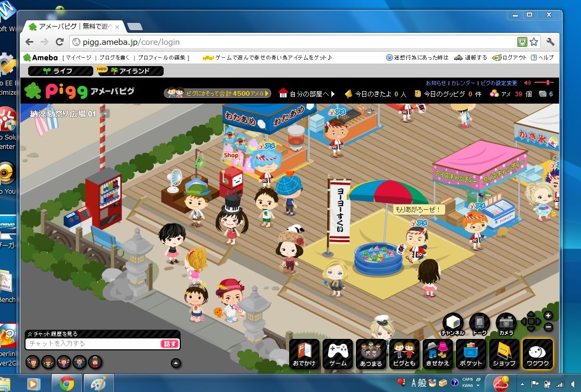Click the 話す send chat button
The width and height of the screenshot is (581, 392).
pyautogui.click(x=169, y=344)
